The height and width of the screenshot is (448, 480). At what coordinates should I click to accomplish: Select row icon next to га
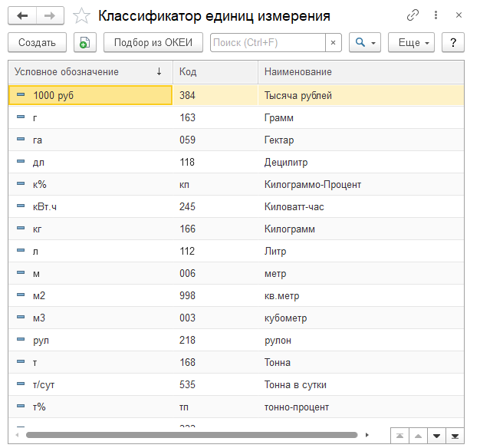[x=21, y=140]
